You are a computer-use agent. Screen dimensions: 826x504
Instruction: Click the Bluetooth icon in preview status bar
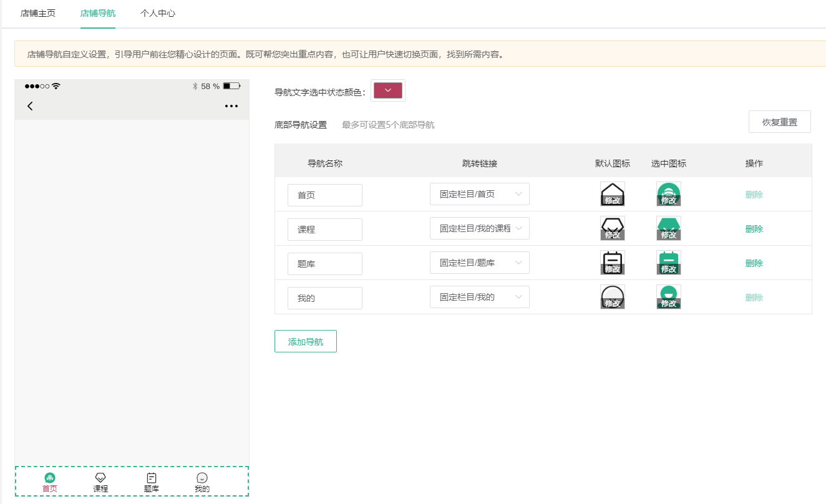(x=195, y=86)
